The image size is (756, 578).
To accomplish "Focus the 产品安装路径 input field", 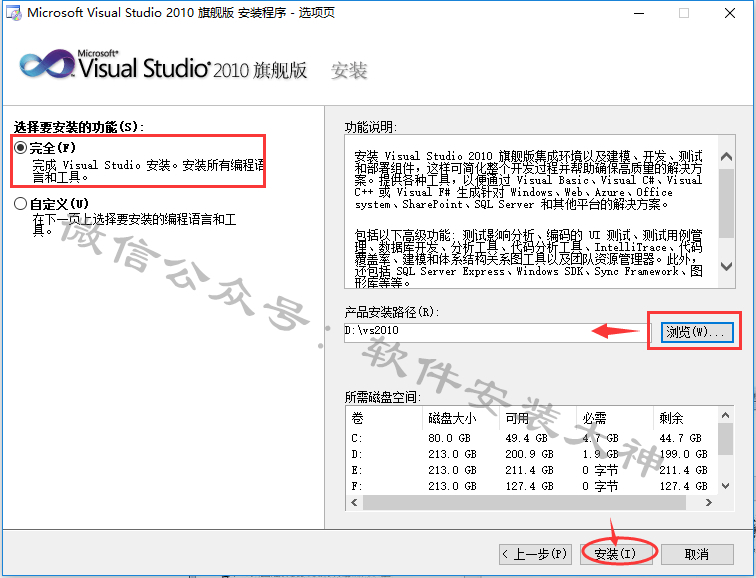I will tap(497, 332).
